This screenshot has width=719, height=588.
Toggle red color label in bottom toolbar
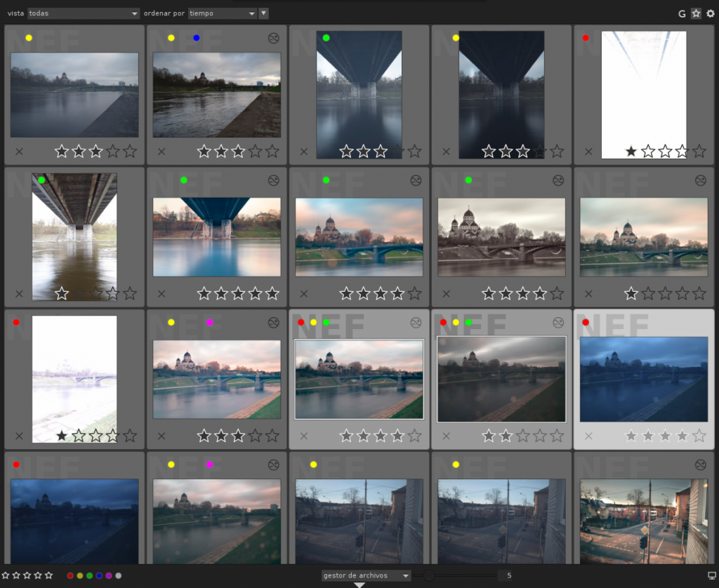pyautogui.click(x=70, y=576)
